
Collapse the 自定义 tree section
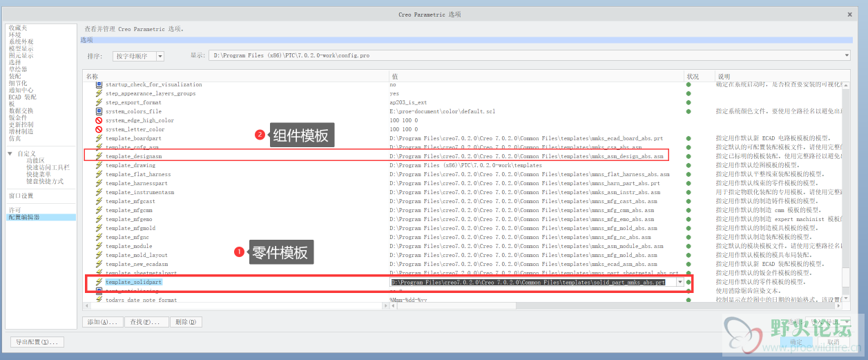click(x=10, y=153)
